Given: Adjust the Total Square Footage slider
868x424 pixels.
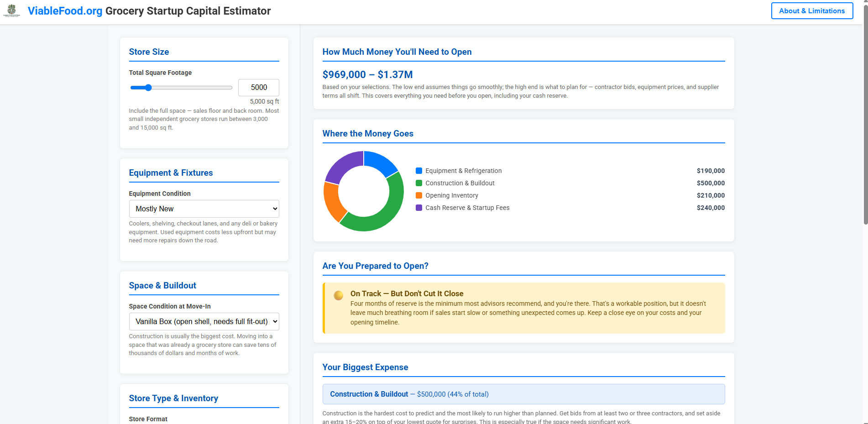Looking at the screenshot, I should point(181,88).
